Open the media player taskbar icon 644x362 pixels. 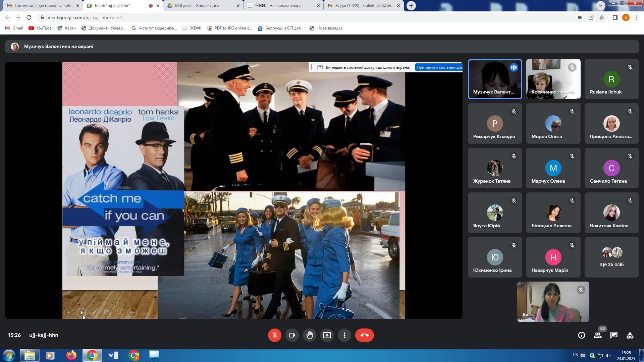(50, 355)
